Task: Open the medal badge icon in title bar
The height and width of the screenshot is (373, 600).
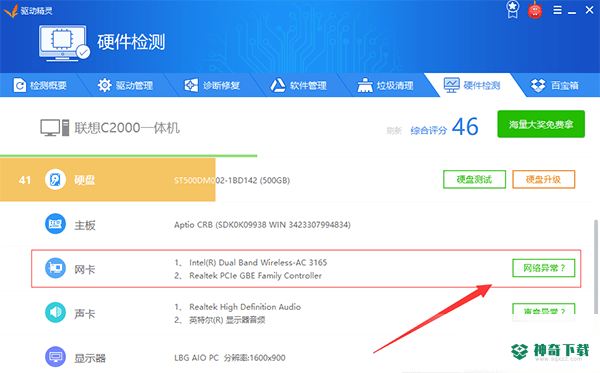Action: 512,9
